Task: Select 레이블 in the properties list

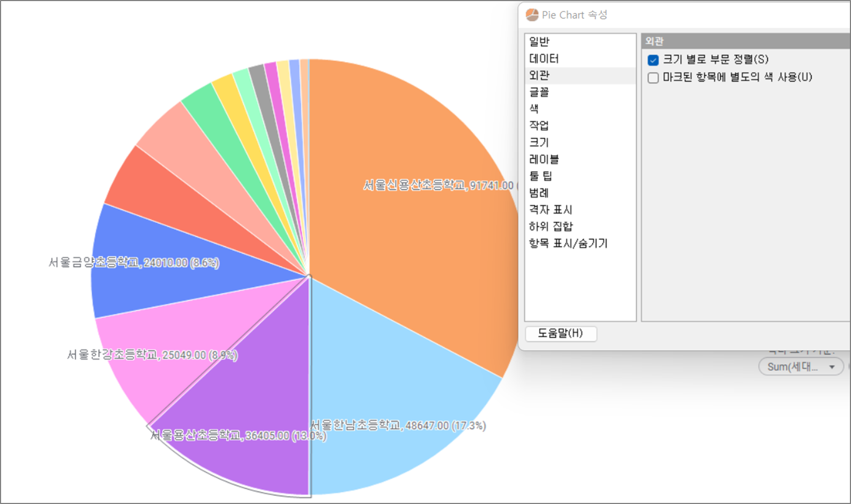Action: click(580, 159)
